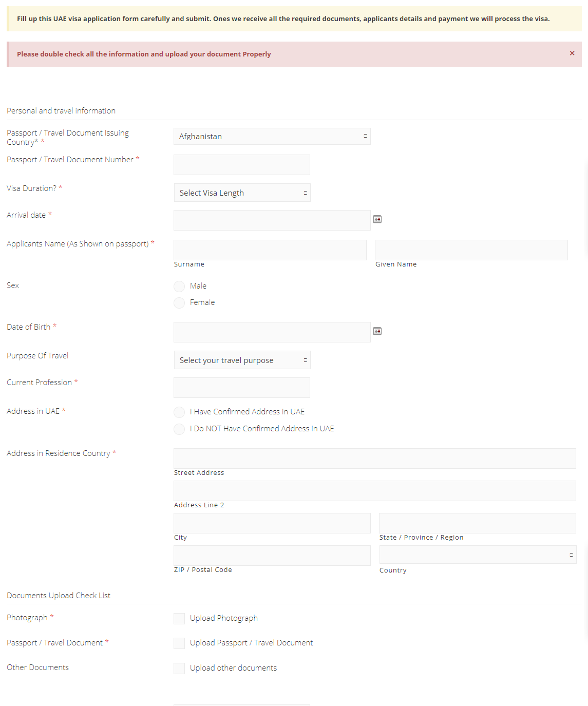Select the Male sex option
This screenshot has height=706, width=588.
click(x=179, y=286)
